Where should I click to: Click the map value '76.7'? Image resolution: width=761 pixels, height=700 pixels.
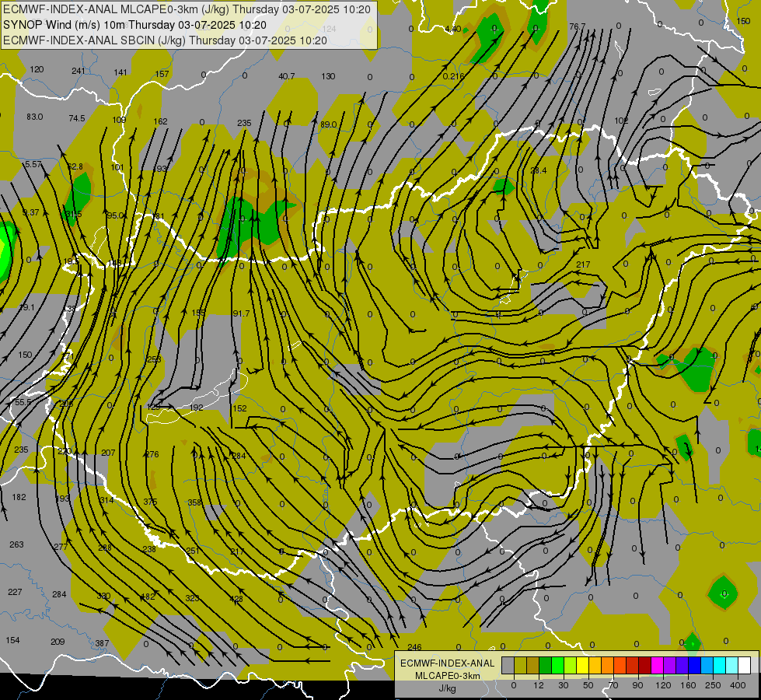point(578,26)
